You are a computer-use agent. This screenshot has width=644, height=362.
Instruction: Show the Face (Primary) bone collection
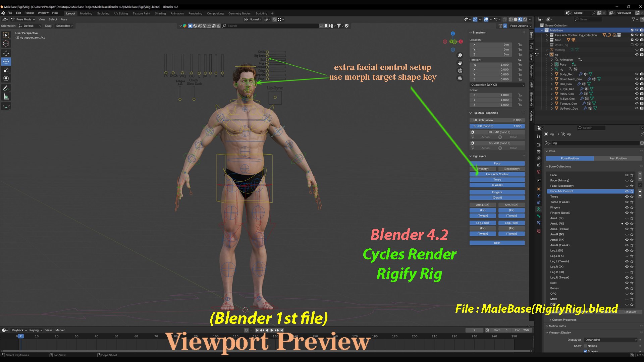(627, 181)
